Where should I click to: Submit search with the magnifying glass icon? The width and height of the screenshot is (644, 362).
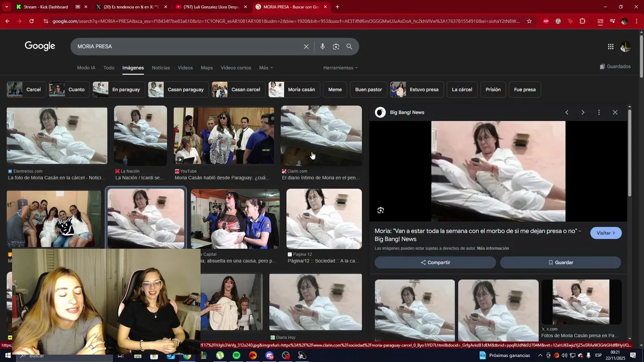pos(349,46)
